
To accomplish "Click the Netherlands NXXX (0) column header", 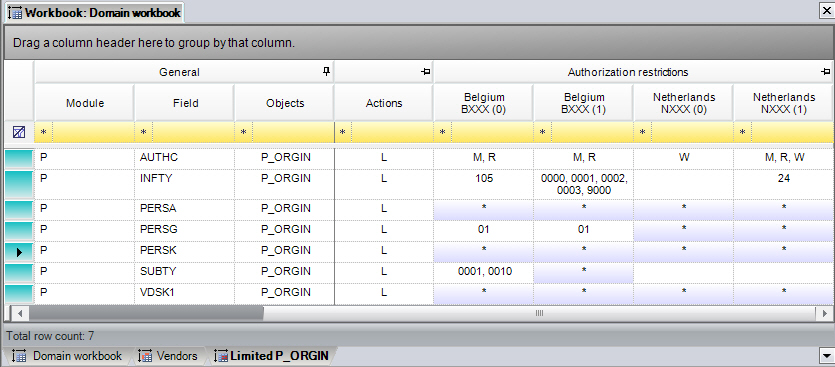I will pyautogui.click(x=684, y=103).
